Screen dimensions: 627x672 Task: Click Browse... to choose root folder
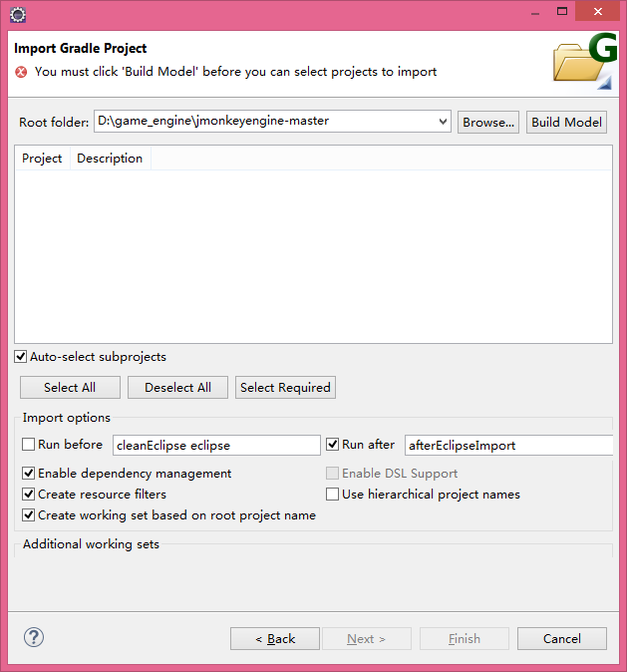coord(488,123)
